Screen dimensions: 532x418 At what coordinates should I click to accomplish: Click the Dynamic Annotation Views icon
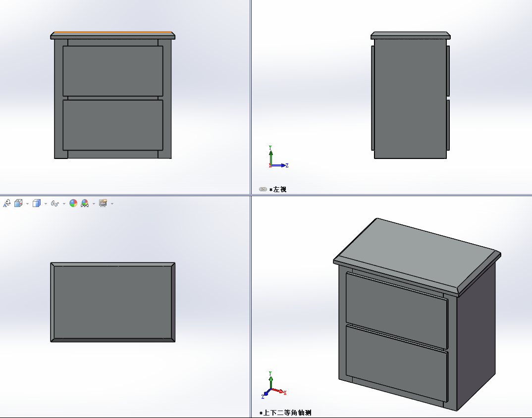(x=7, y=203)
